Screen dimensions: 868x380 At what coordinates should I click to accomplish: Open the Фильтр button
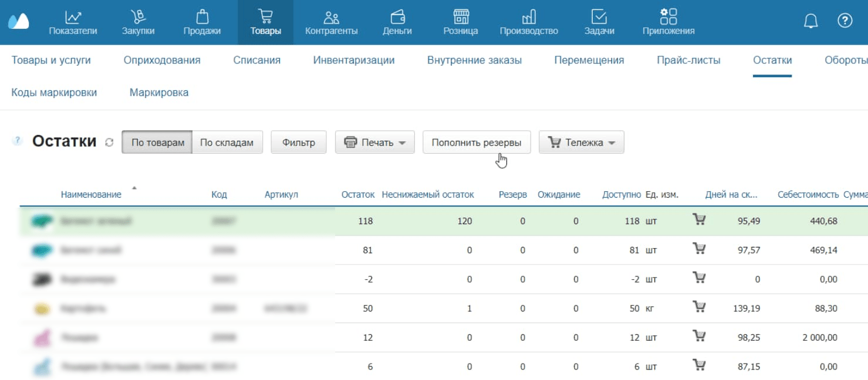(x=298, y=142)
